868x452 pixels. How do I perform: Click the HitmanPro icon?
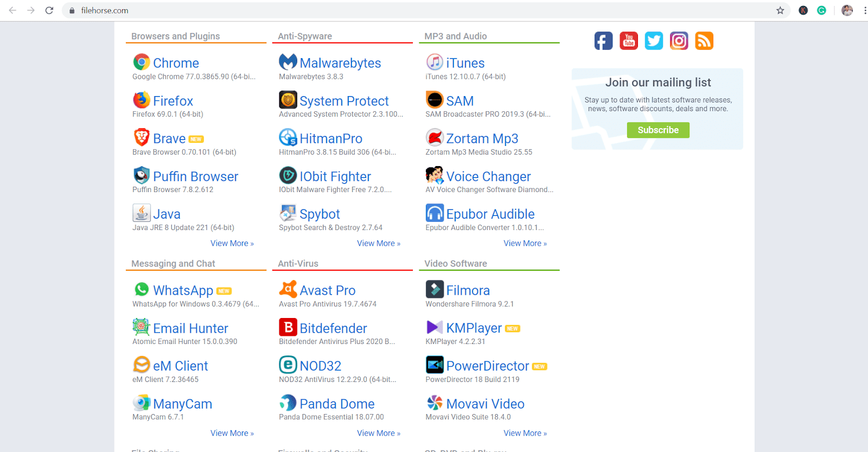pyautogui.click(x=288, y=137)
